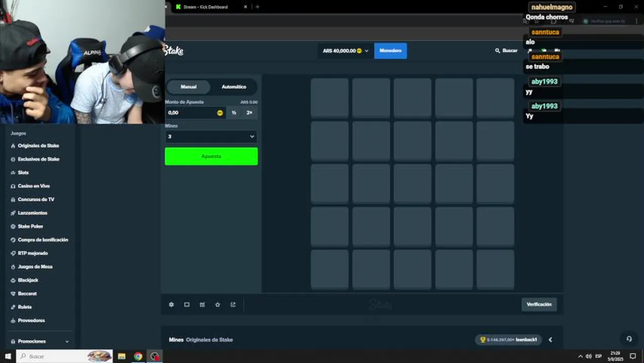Click the Lanzamientos rocket icon
The width and height of the screenshot is (644, 363).
(13, 213)
